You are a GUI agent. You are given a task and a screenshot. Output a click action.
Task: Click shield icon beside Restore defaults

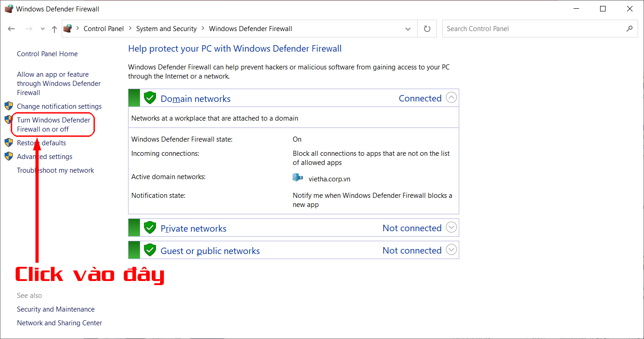(9, 143)
